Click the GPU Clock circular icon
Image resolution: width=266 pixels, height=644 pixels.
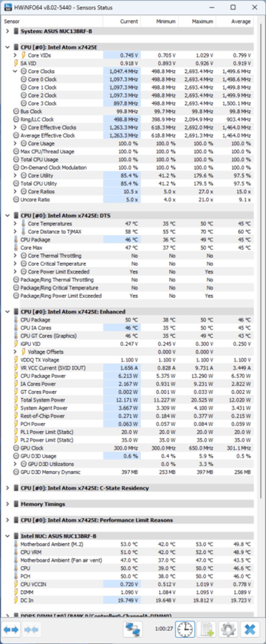(x=16, y=448)
